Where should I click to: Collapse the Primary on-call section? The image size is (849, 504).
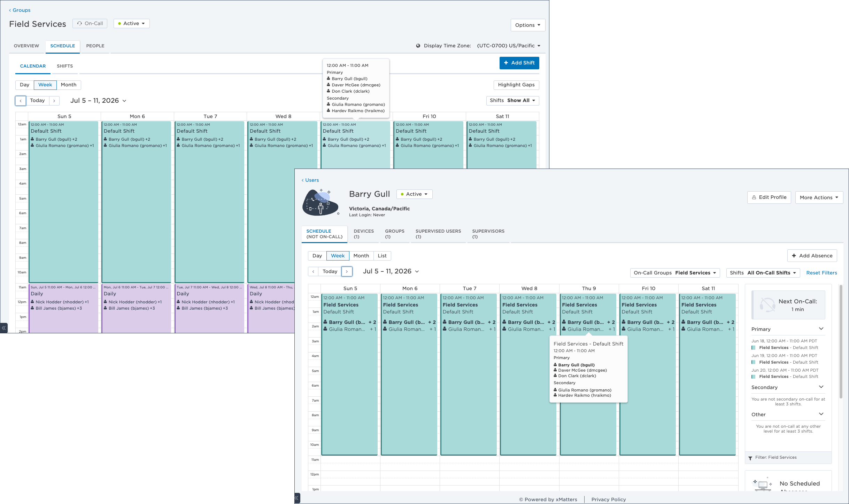tap(821, 329)
